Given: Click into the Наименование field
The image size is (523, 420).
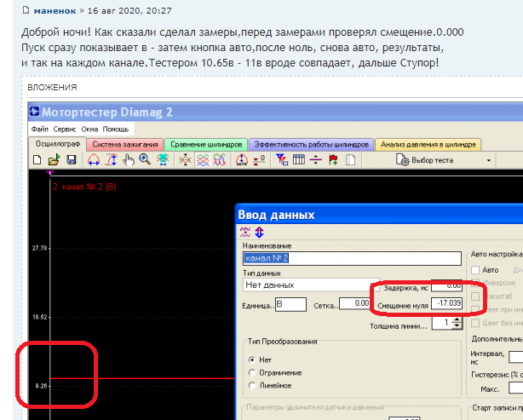Looking at the screenshot, I should (353, 258).
